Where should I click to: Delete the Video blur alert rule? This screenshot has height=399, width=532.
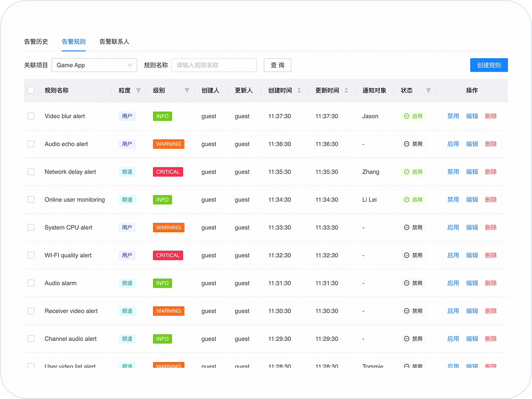coord(490,116)
